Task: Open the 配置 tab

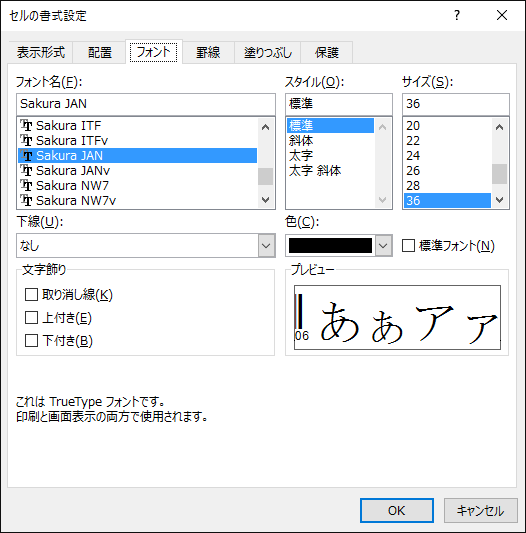Action: click(x=99, y=52)
